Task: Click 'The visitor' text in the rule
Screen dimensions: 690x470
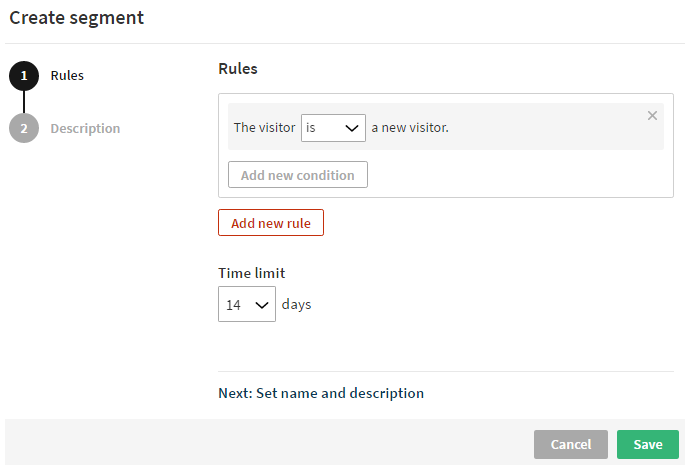Action: pyautogui.click(x=264, y=128)
